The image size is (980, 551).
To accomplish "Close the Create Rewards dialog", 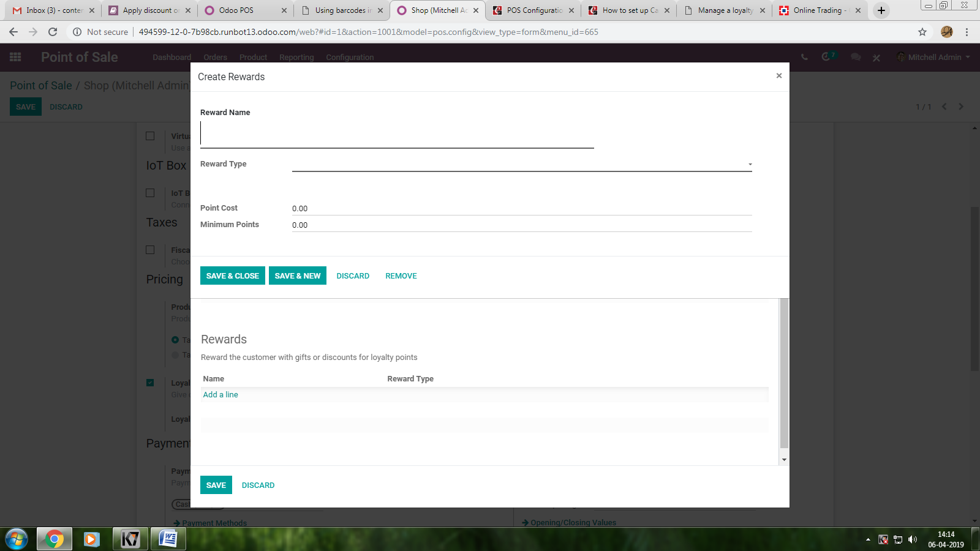I will pyautogui.click(x=779, y=76).
